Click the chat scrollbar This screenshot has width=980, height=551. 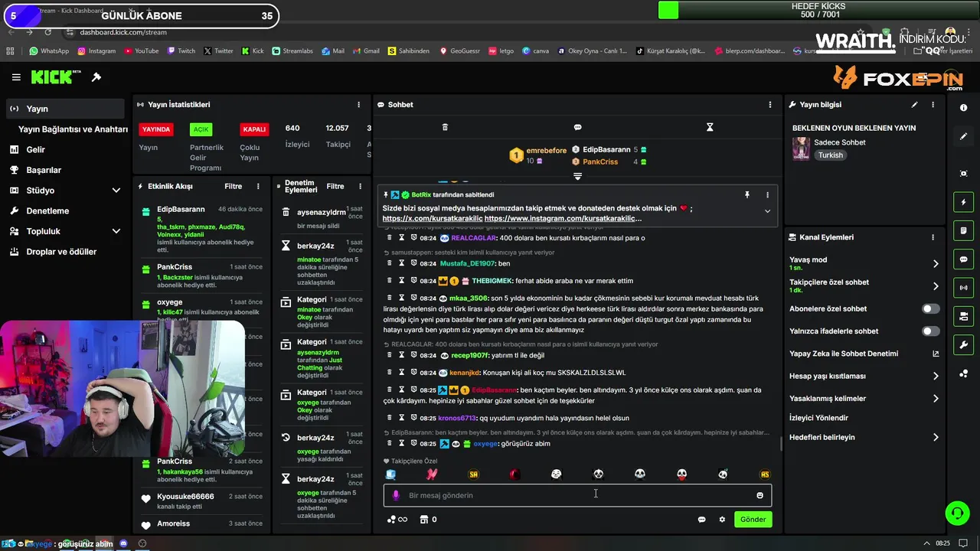(780, 444)
